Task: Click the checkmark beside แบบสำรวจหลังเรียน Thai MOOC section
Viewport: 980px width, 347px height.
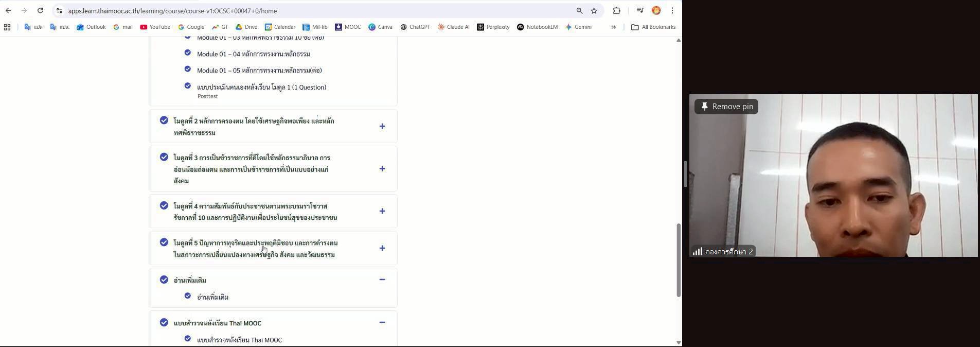Action: point(164,322)
